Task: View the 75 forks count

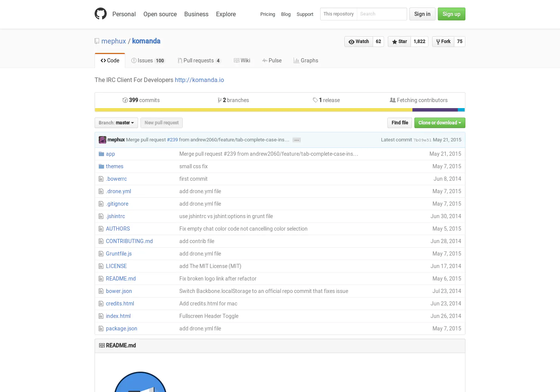Action: pos(460,42)
